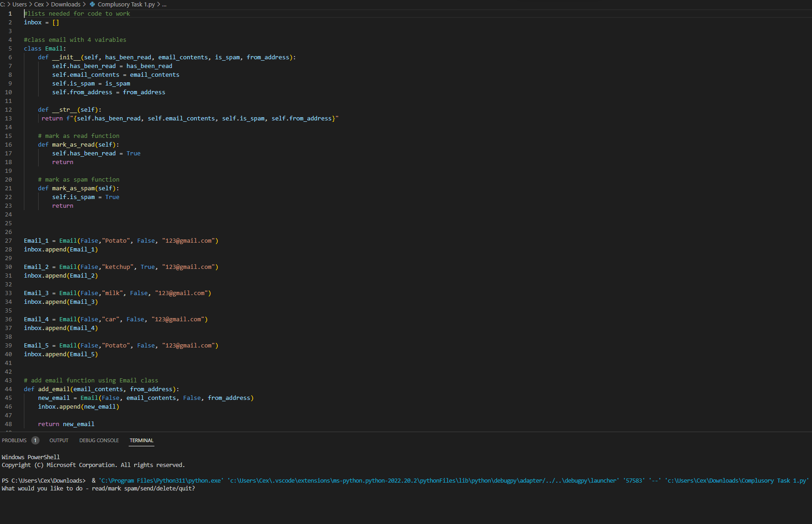The image size is (812, 524).
Task: Click the Complusory Task 1.py breadcrumb
Action: pyautogui.click(x=126, y=4)
